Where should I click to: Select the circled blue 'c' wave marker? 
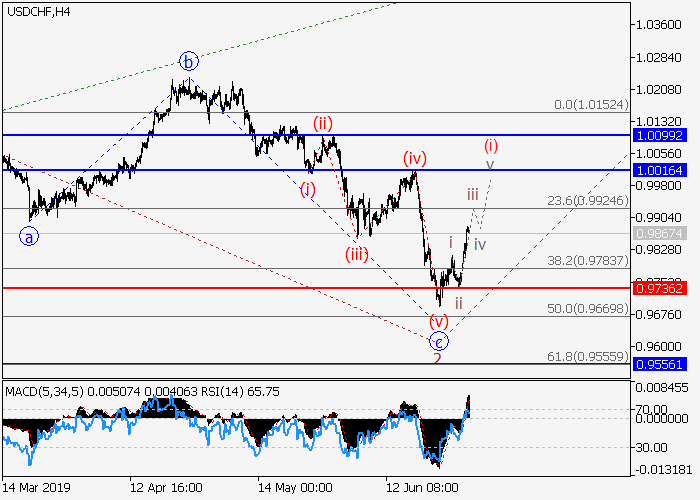coord(438,342)
